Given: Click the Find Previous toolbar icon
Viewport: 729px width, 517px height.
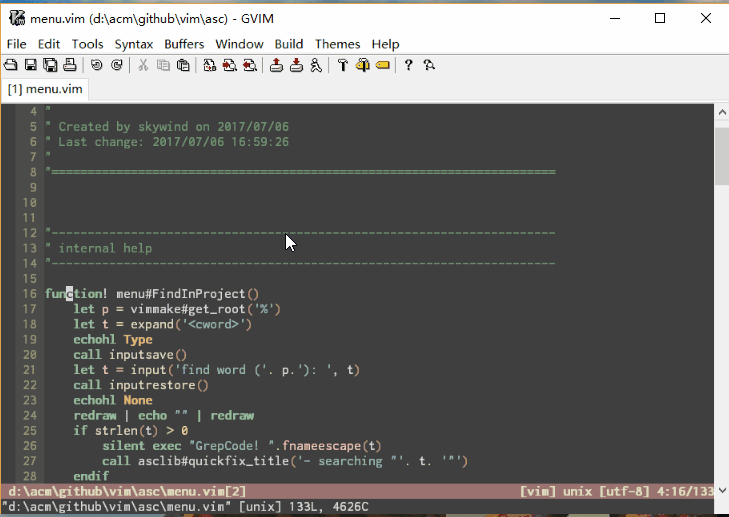Looking at the screenshot, I should click(250, 65).
